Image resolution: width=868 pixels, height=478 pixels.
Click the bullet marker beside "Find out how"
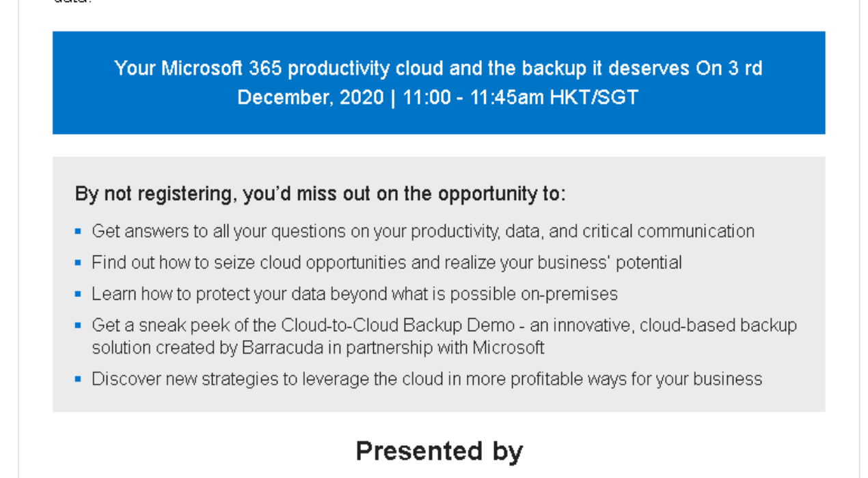click(x=78, y=263)
